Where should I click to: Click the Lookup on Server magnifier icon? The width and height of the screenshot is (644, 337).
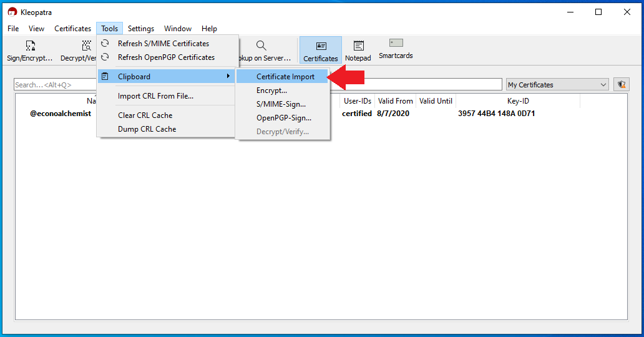[261, 45]
